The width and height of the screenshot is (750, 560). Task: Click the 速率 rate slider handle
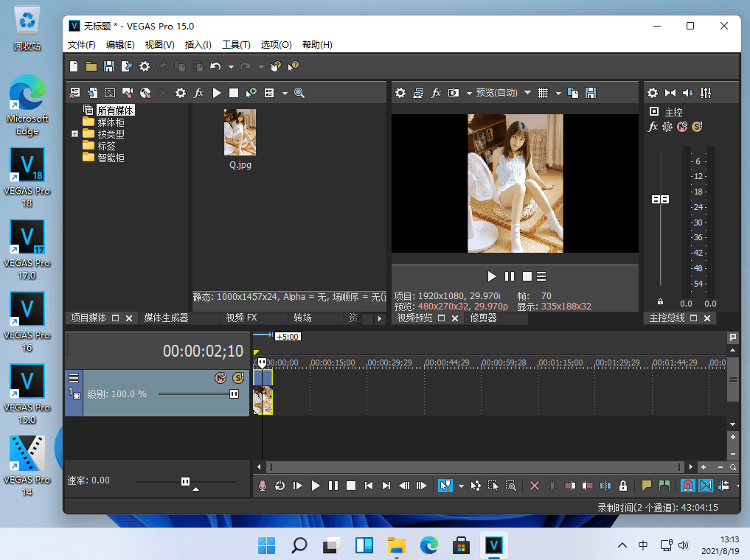[x=186, y=481]
